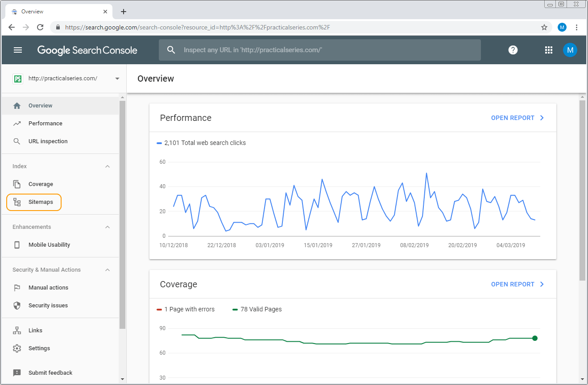Go back with the browser back arrow

[12, 27]
